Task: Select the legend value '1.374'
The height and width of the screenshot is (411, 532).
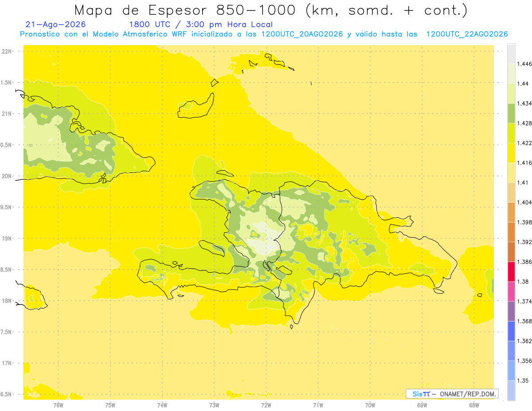Action: point(525,301)
